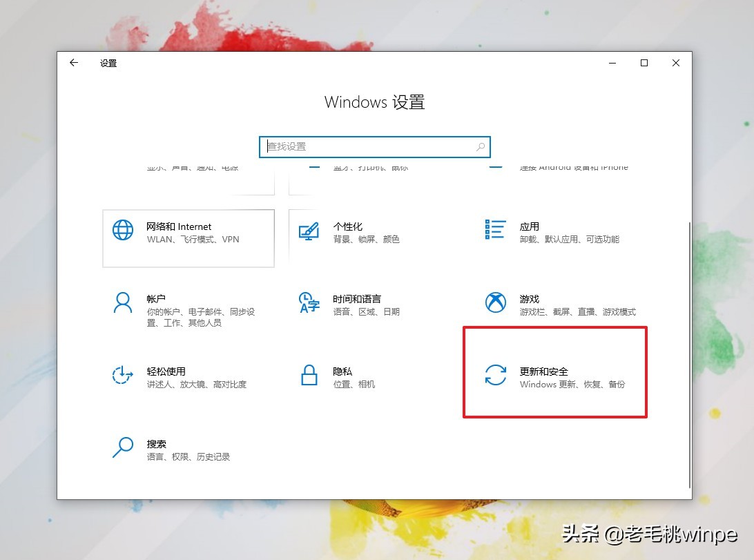Image resolution: width=754 pixels, height=560 pixels.
Task: Open 轻松使用 settings label
Action: coord(166,371)
